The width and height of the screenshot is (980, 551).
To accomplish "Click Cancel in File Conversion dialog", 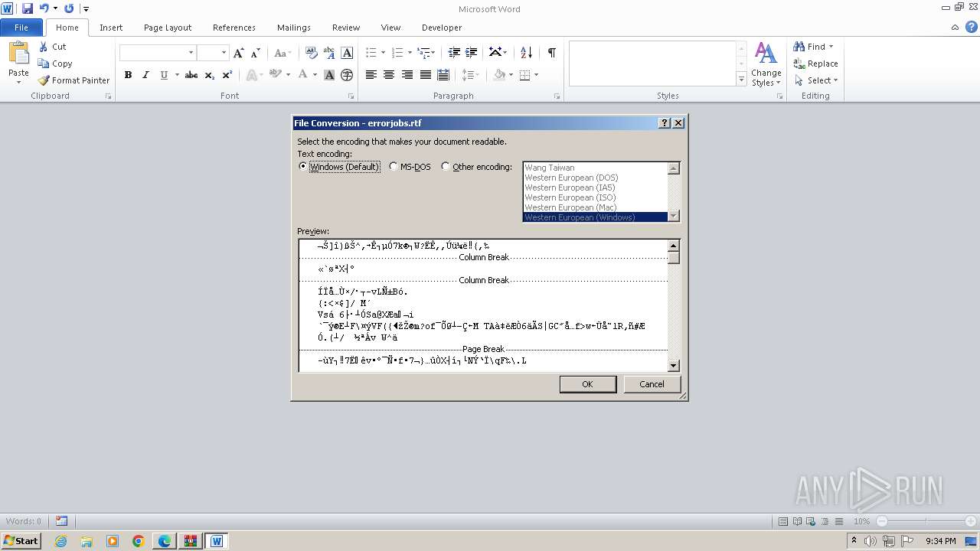I will (x=652, y=384).
